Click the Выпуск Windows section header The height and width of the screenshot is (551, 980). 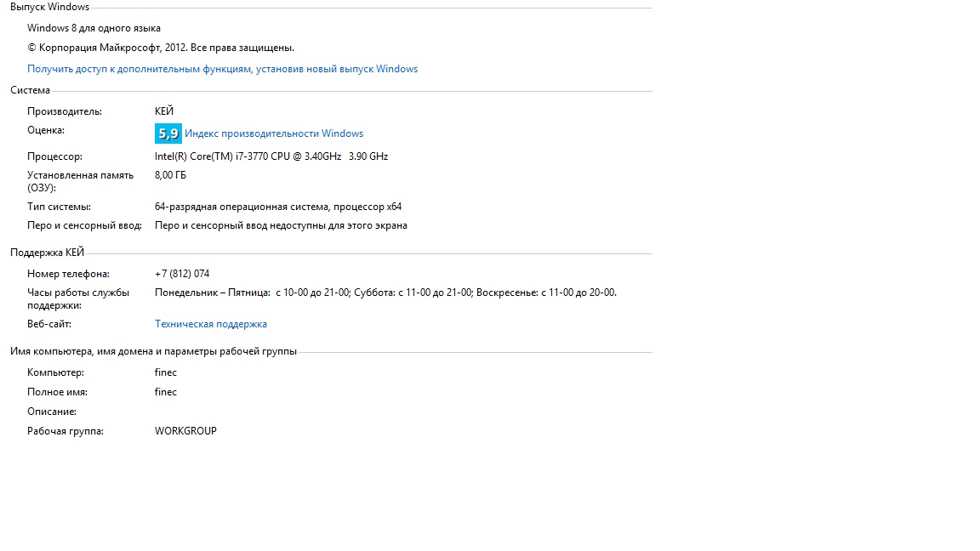tap(49, 7)
